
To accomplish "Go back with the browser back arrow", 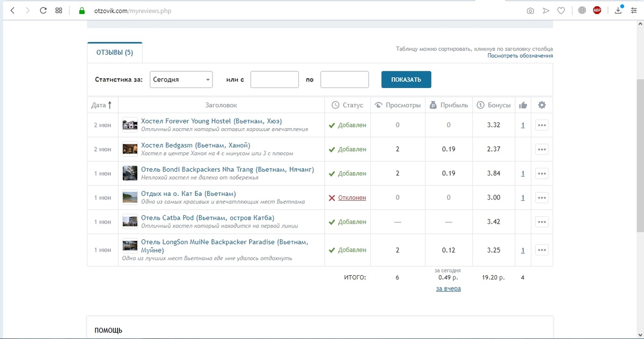I will pyautogui.click(x=12, y=10).
